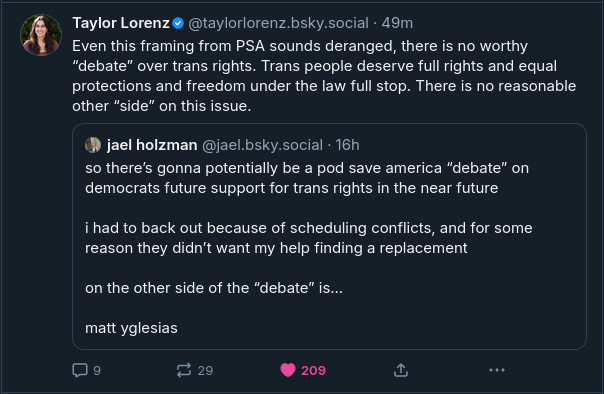Open jael holzman's small avatar in the quoted post
The image size is (604, 394).
pos(93,145)
